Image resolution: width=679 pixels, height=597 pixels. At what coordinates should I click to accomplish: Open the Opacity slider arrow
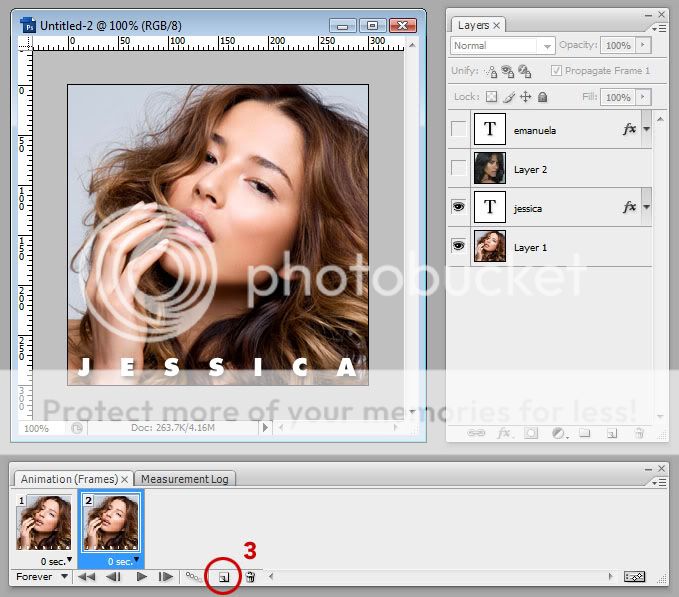(642, 46)
